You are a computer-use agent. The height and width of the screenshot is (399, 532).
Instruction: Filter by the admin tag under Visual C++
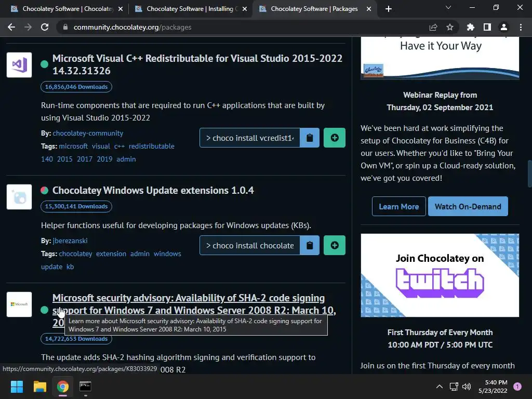pos(126,159)
